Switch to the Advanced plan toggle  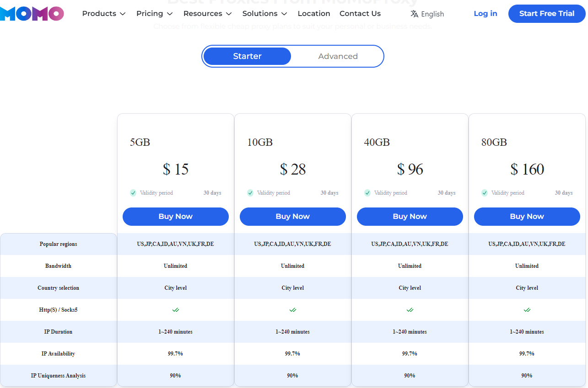338,56
